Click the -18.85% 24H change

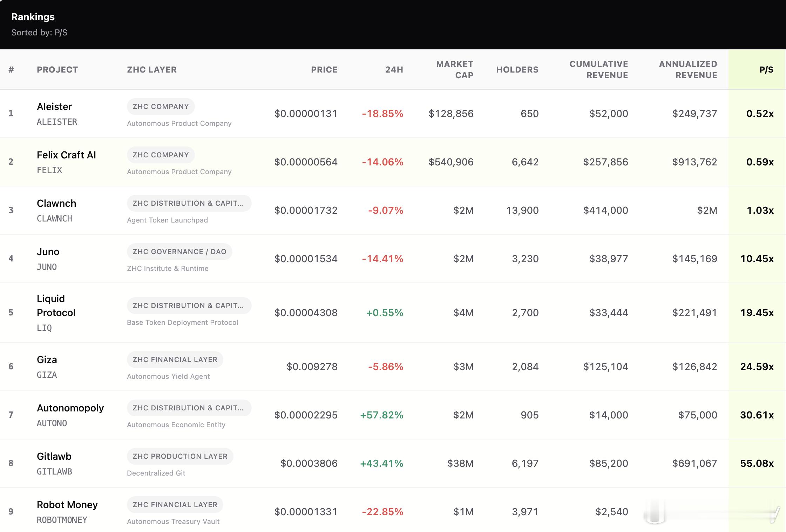382,114
